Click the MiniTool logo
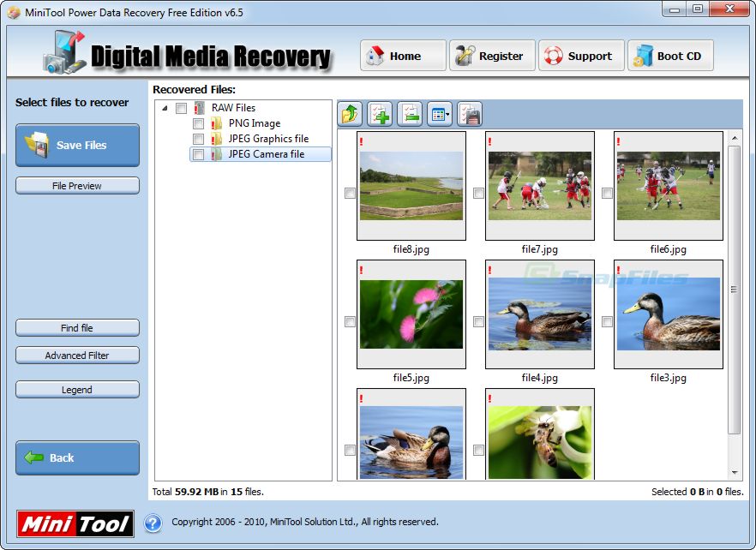756x550 pixels. (x=75, y=523)
